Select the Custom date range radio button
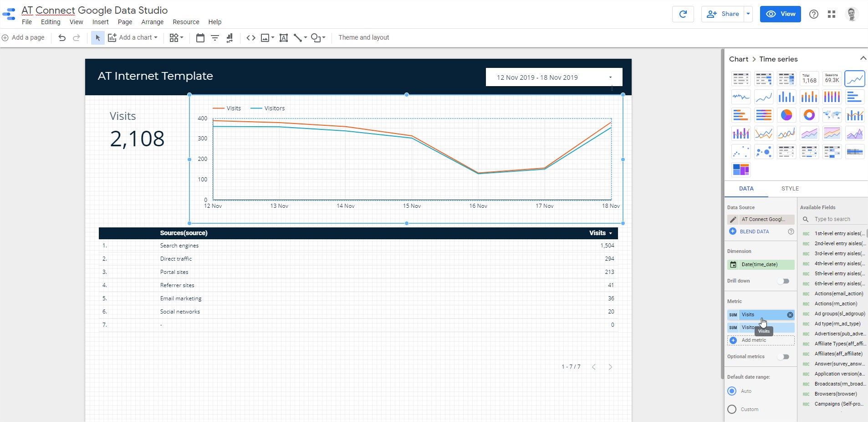The image size is (868, 422). tap(732, 409)
